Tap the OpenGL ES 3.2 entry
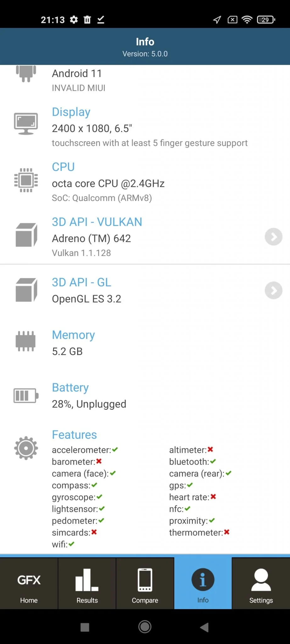 click(x=86, y=299)
